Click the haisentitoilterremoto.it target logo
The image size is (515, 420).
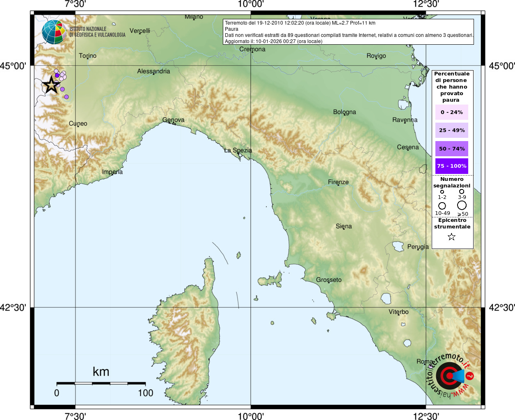[x=451, y=375]
